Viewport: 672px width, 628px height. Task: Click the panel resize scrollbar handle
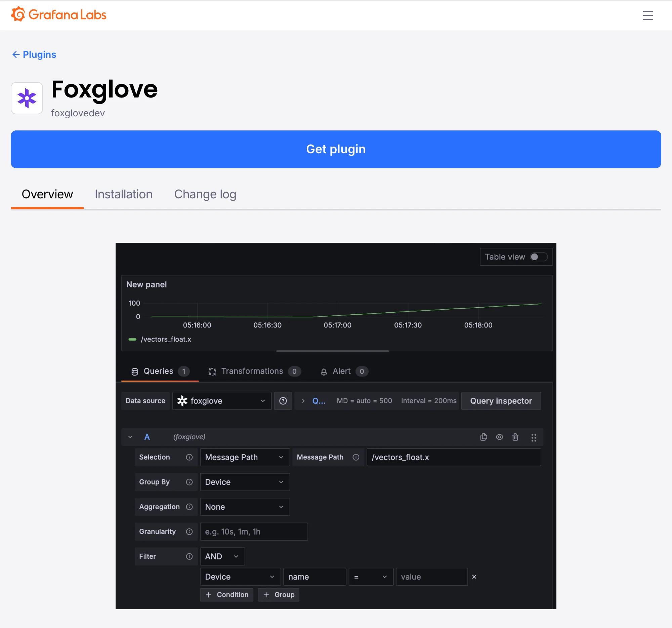[x=332, y=351]
